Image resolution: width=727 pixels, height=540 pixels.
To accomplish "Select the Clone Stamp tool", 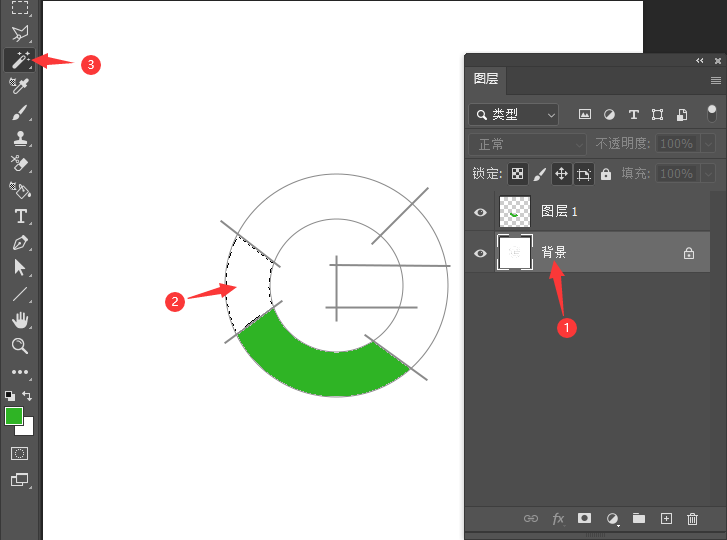I will [x=19, y=138].
